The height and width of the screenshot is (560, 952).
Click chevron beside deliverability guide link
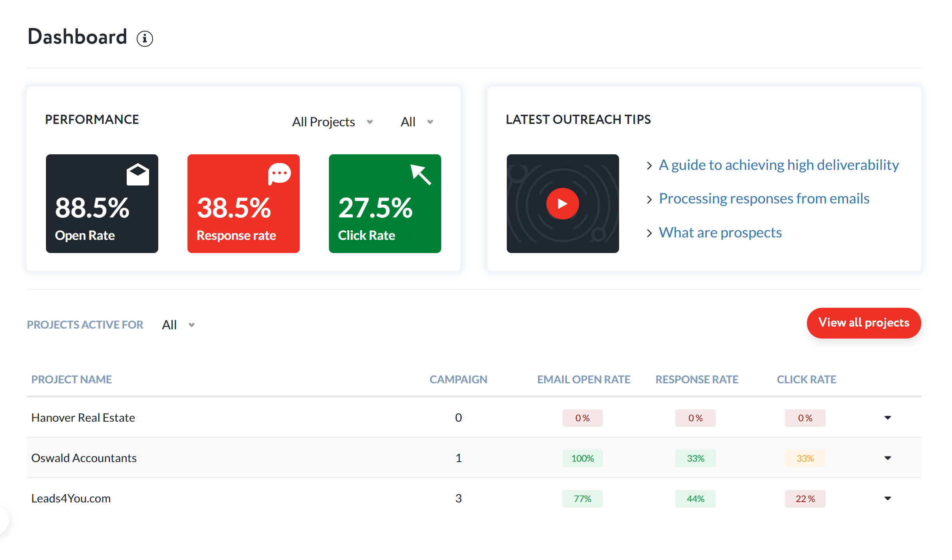[649, 165]
